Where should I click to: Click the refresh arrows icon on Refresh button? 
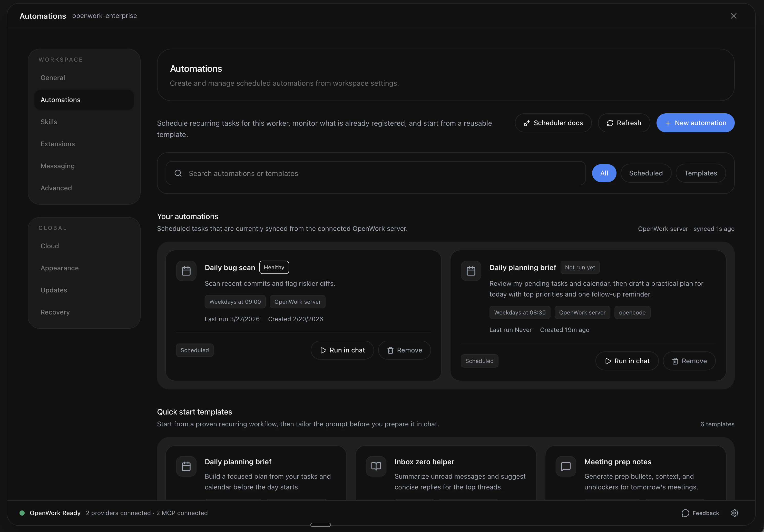610,123
